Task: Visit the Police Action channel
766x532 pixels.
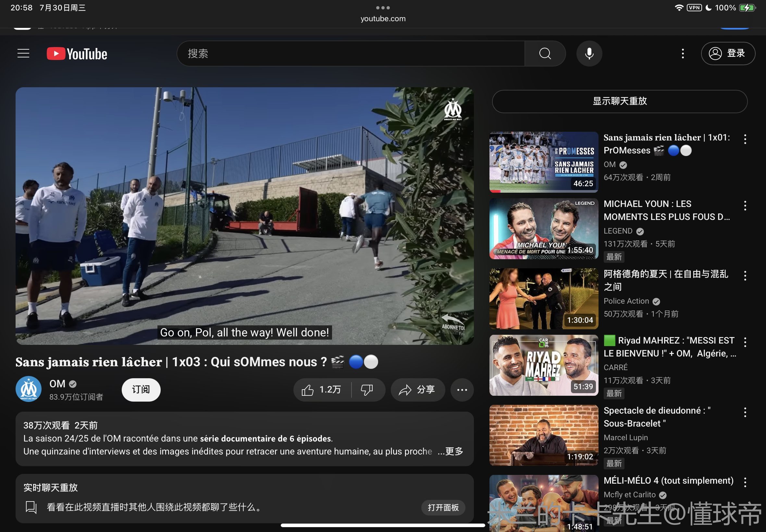Action: [x=626, y=301]
